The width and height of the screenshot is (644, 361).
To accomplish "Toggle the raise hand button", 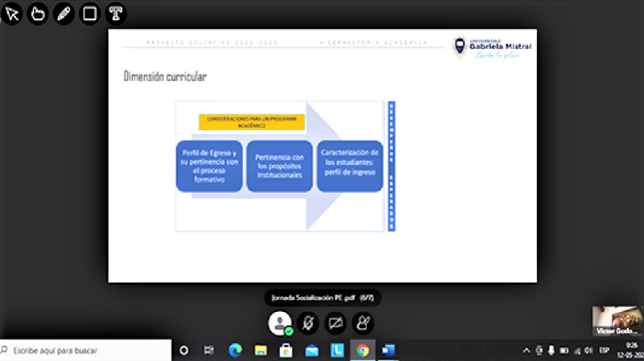I will 363,323.
